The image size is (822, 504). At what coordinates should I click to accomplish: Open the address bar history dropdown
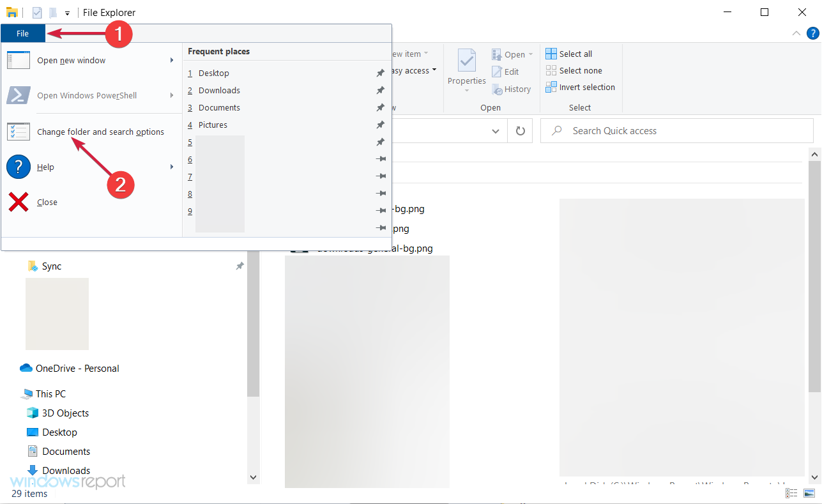pyautogui.click(x=496, y=131)
